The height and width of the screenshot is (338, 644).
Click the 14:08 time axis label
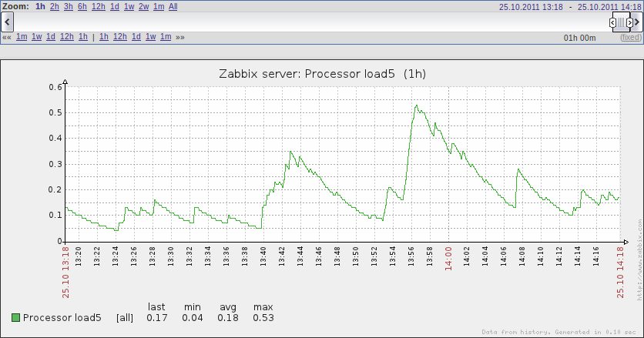tap(522, 256)
